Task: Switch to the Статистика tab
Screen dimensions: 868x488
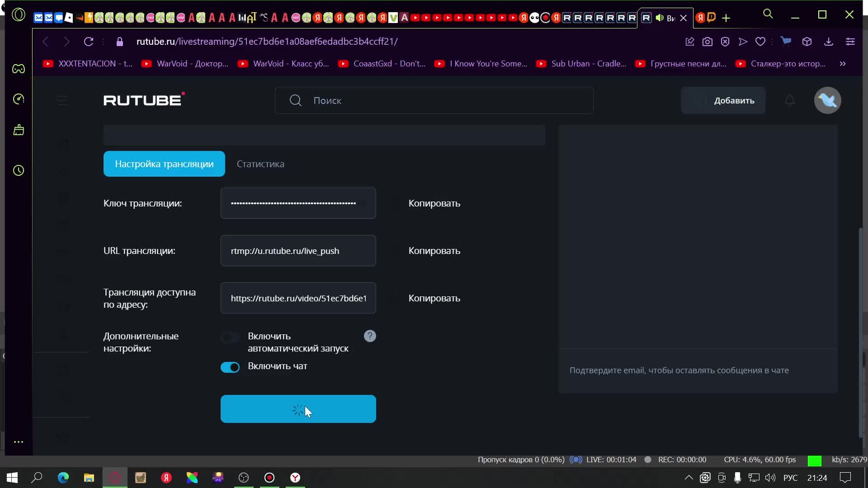Action: tap(260, 164)
